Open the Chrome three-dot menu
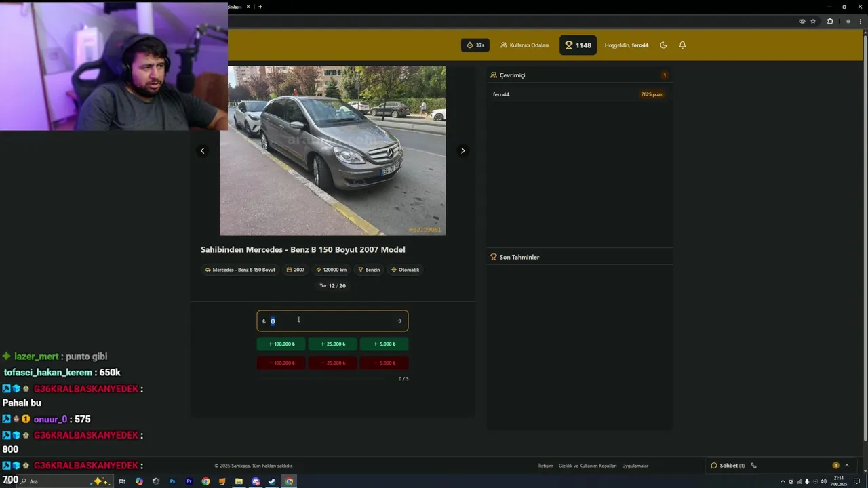 pos(861,21)
